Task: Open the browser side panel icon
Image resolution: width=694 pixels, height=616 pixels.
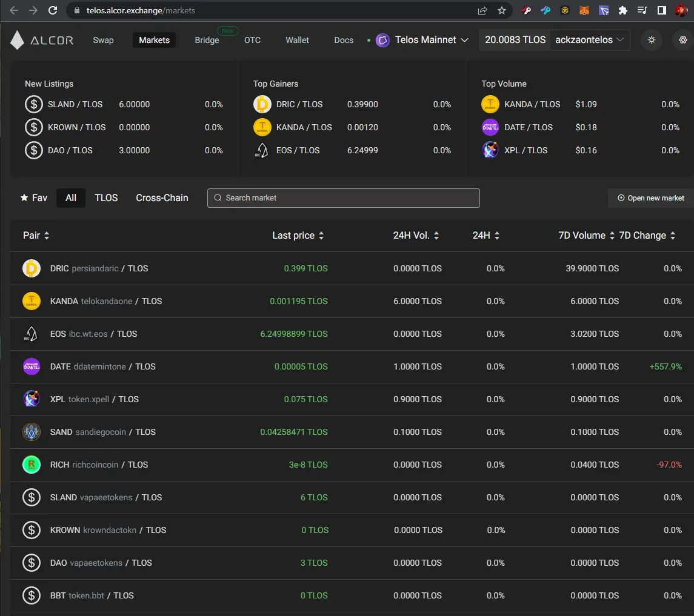Action: 662,10
